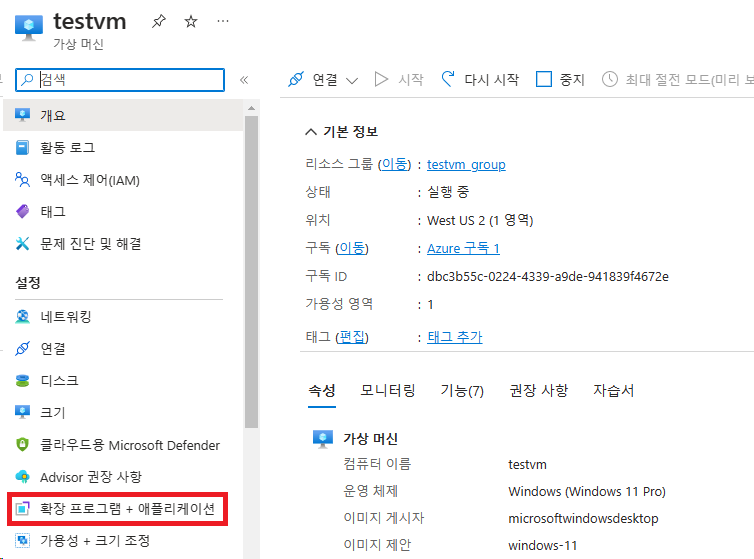Switch to the 기능(7) tab

pos(462,390)
